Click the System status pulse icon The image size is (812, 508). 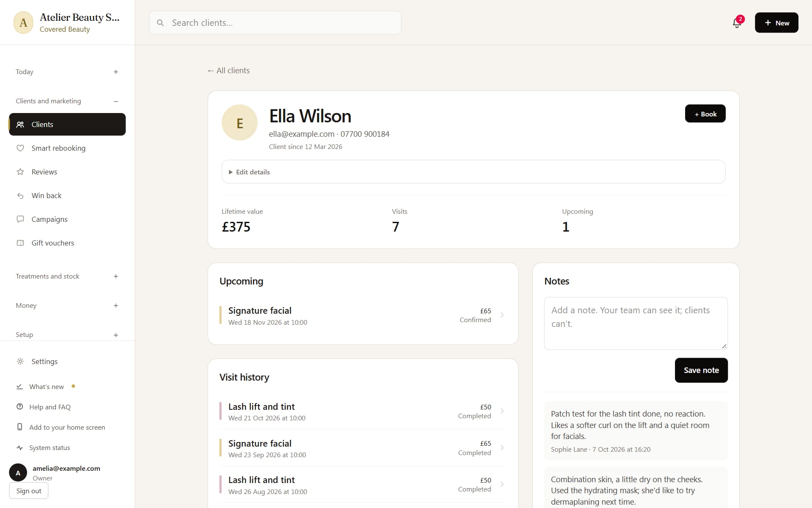[19, 447]
